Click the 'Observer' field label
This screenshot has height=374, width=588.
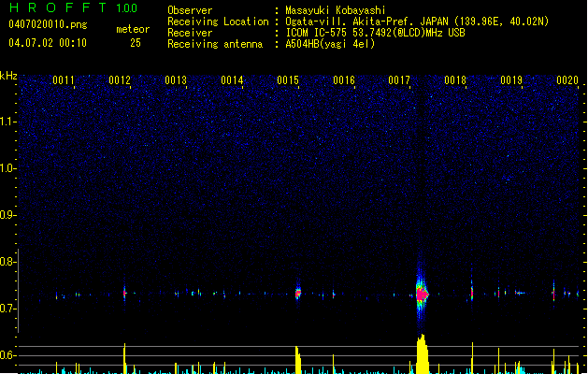pyautogui.click(x=190, y=10)
